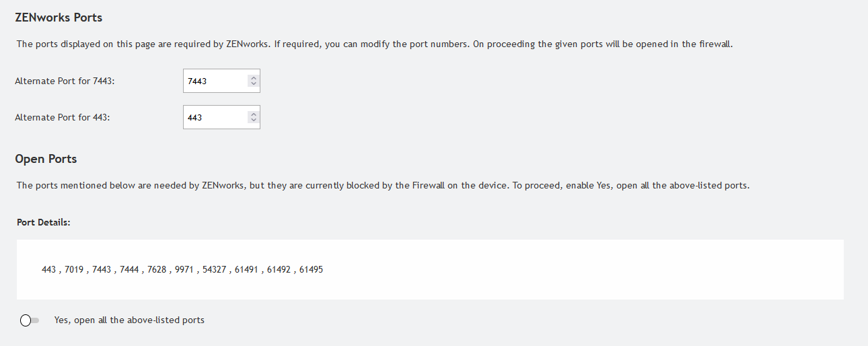The height and width of the screenshot is (346, 868).
Task: Decrease the Alternate Port for 443 value
Action: point(253,120)
